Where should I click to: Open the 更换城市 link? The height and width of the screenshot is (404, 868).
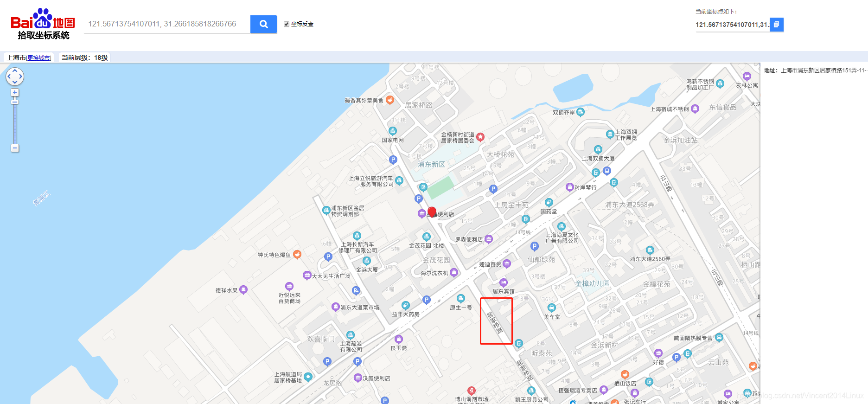pyautogui.click(x=39, y=58)
